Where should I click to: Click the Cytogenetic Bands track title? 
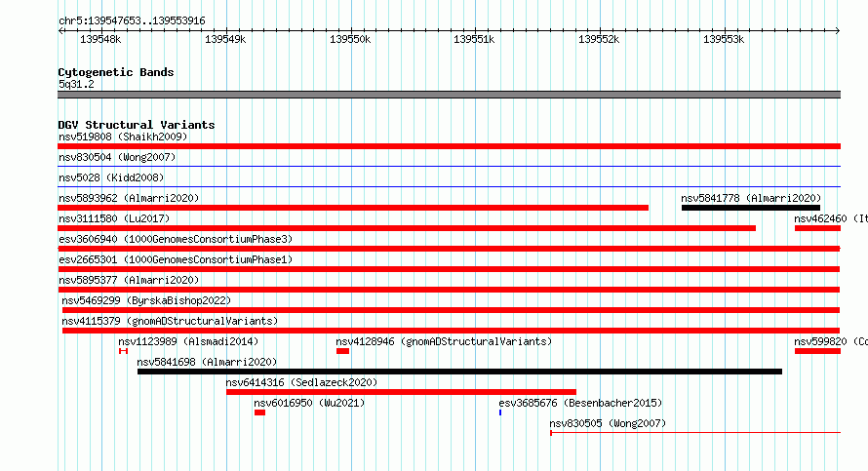(x=116, y=72)
